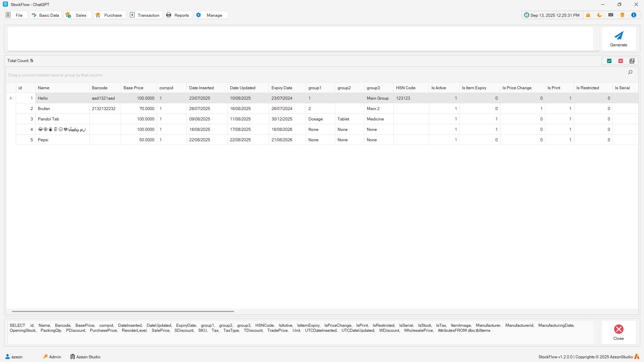Click the group1 column header
The image size is (644, 362).
[320, 88]
